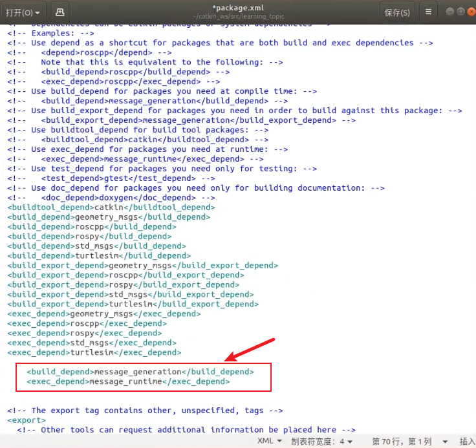
Task: Click line <exec_depend>rospy</exec_depend>
Action: tap(84, 334)
